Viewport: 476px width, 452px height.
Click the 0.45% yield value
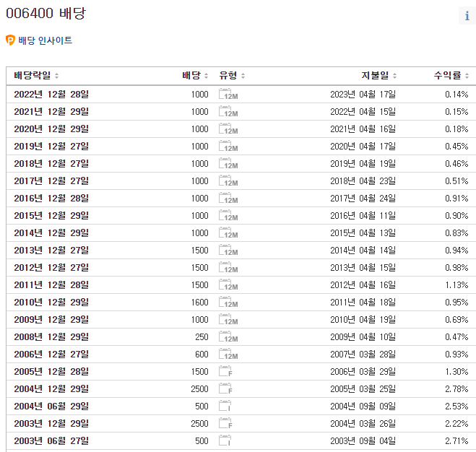pos(456,146)
